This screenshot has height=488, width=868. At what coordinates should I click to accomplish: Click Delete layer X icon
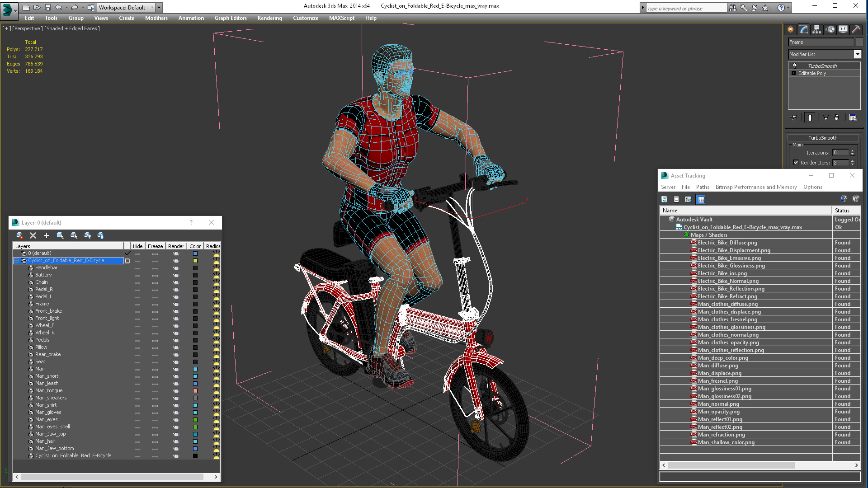click(x=33, y=235)
